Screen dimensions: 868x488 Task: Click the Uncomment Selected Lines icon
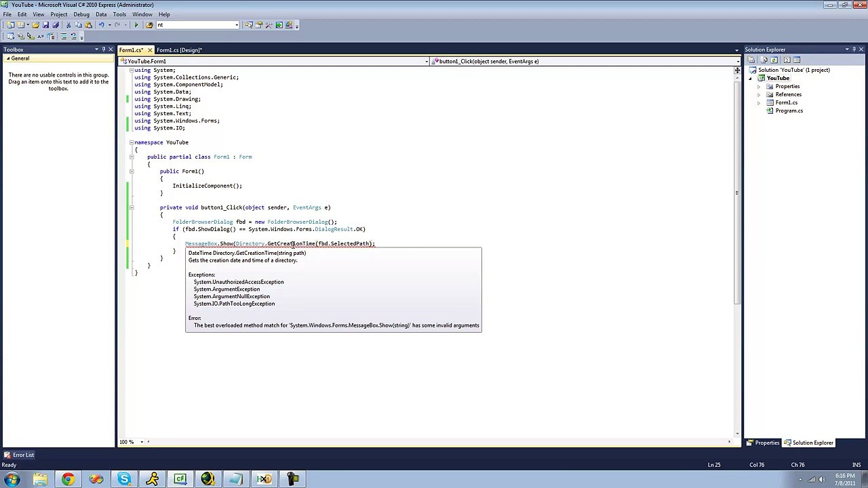[74, 36]
